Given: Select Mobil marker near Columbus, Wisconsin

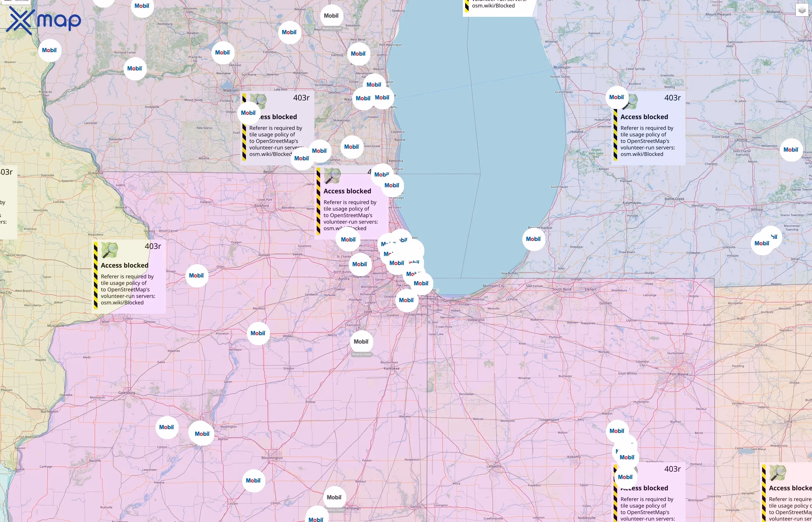Looking at the screenshot, I should 289,32.
